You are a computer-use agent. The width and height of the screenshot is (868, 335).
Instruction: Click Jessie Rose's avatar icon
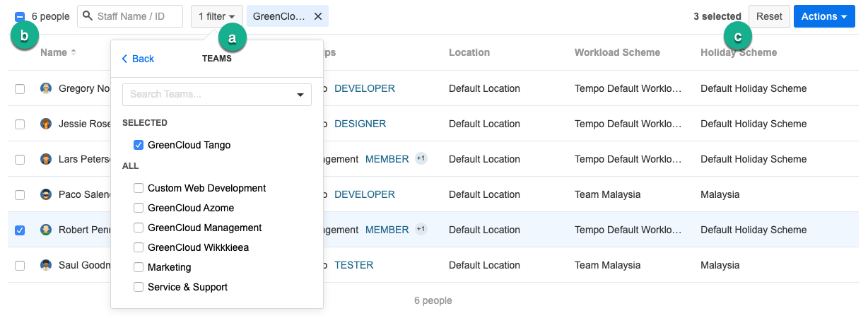(x=46, y=124)
